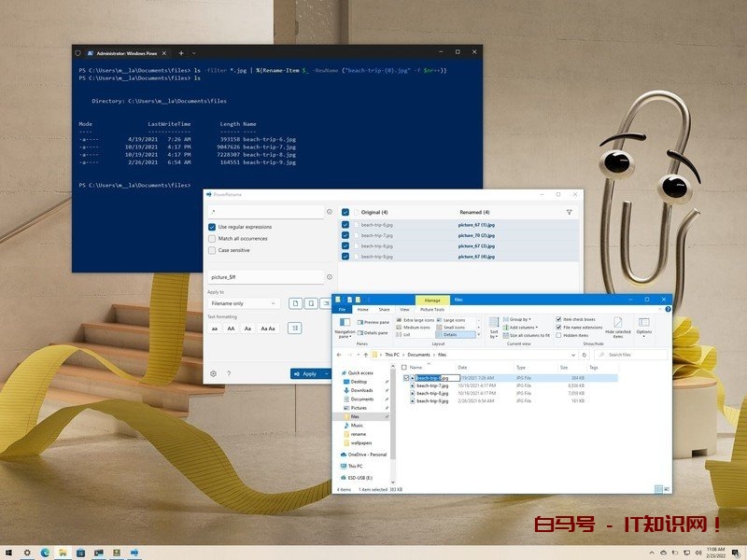Open the Share ribbon tab
Viewport: 747px width, 560px height.
point(384,309)
